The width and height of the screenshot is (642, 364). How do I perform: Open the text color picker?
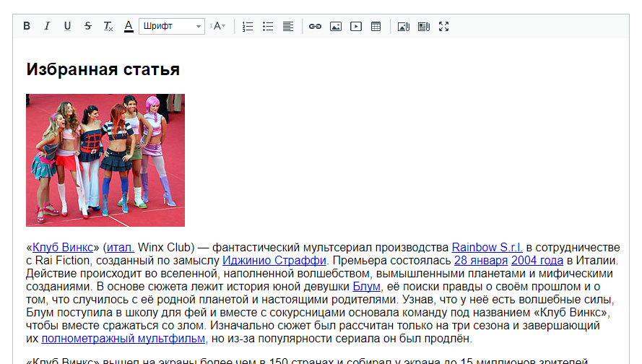point(129,27)
